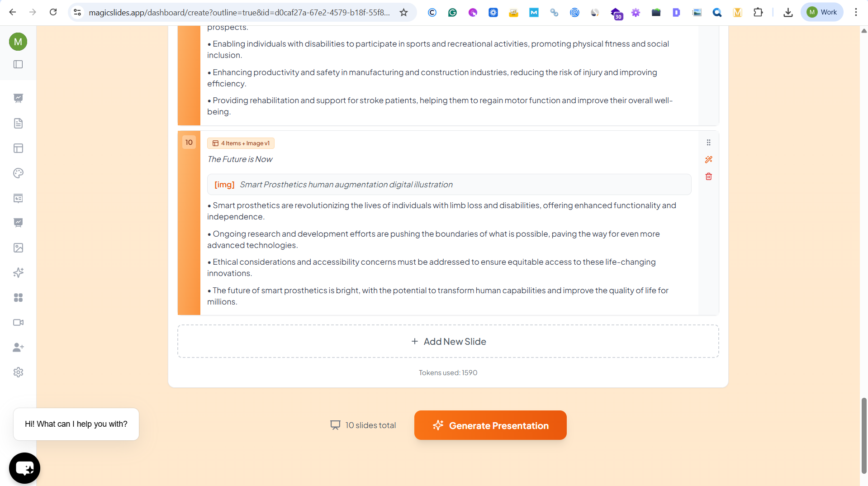Reload the current page
The width and height of the screenshot is (868, 486).
(x=53, y=12)
